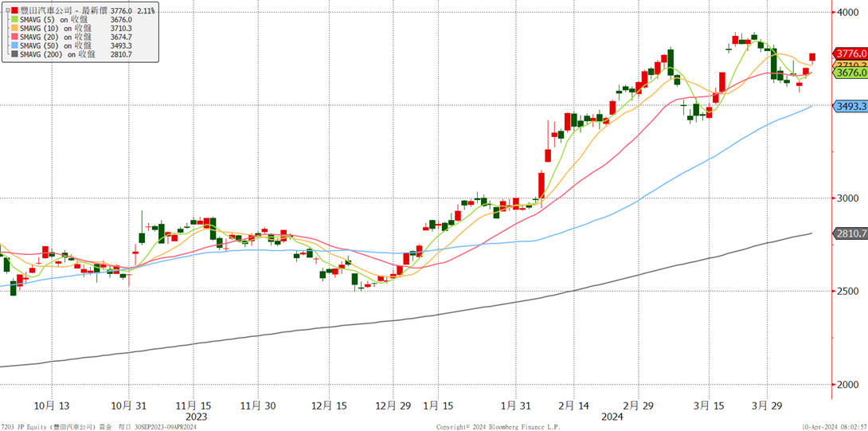Select the SMAVG (200) on 收盤 legend entry
868x431 pixels.
point(57,55)
